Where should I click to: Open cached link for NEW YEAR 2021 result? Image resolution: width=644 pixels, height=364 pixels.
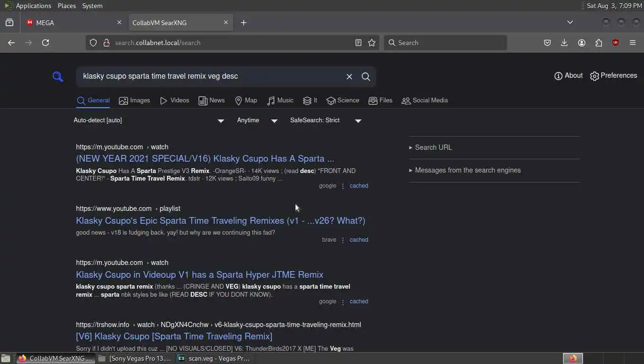[359, 186]
